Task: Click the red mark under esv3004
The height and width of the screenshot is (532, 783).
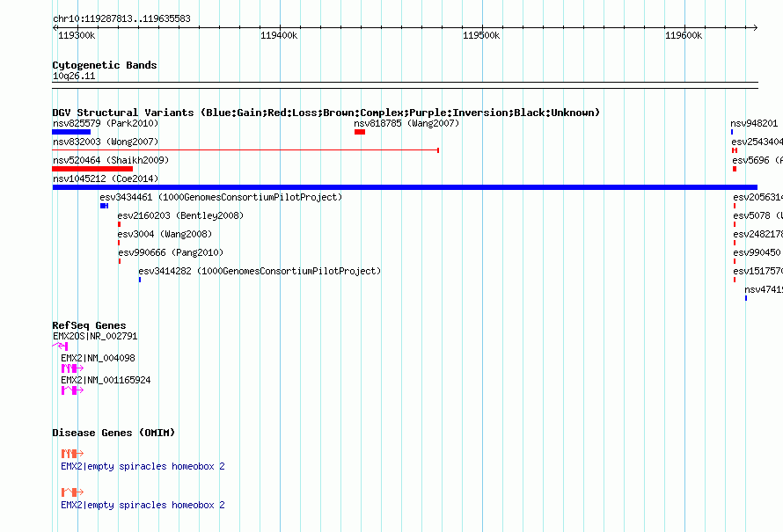Action: coord(119,243)
